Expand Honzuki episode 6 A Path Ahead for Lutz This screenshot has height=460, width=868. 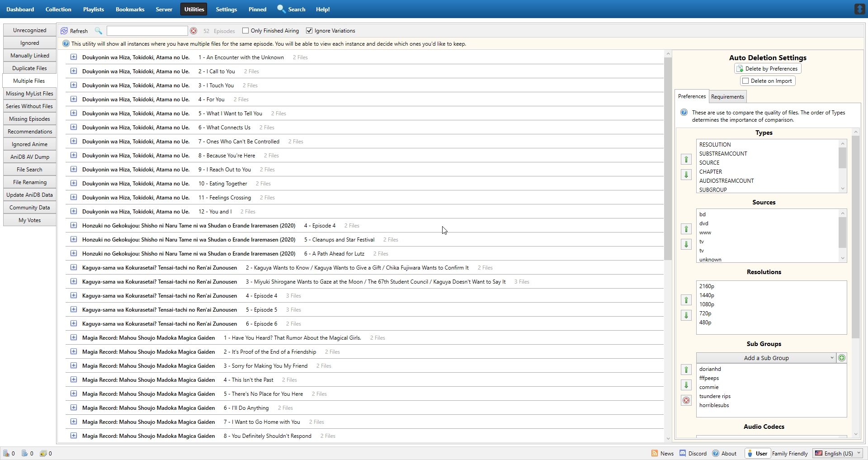(74, 253)
